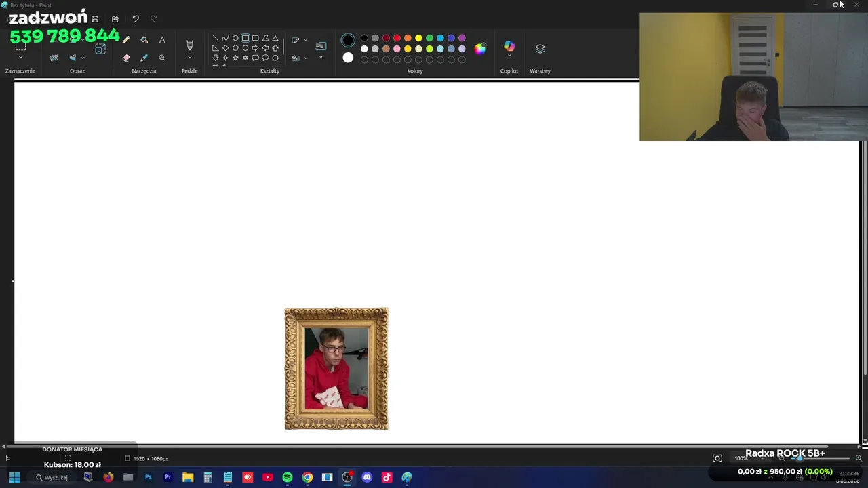
Task: Select the Text tool
Action: tap(162, 40)
